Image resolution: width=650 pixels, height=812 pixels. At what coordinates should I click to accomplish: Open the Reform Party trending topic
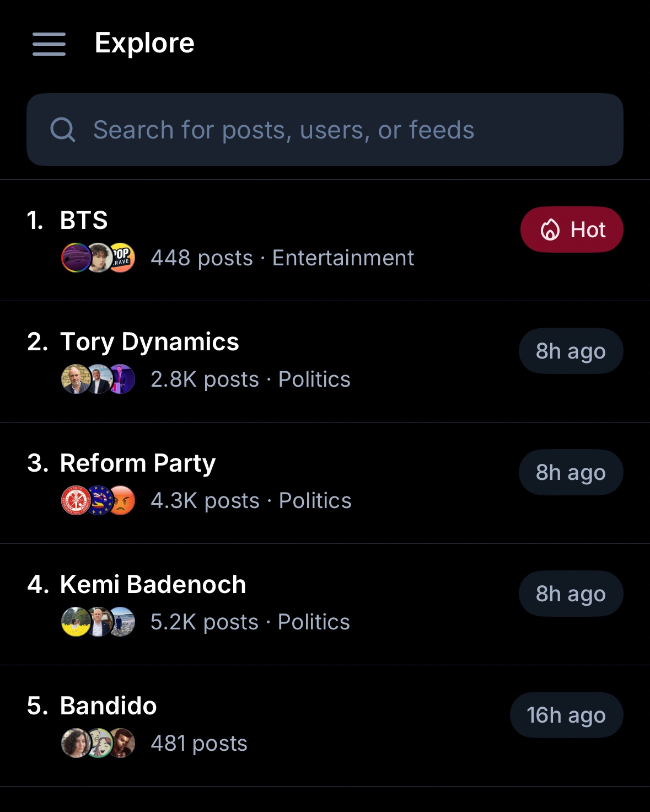point(138,463)
